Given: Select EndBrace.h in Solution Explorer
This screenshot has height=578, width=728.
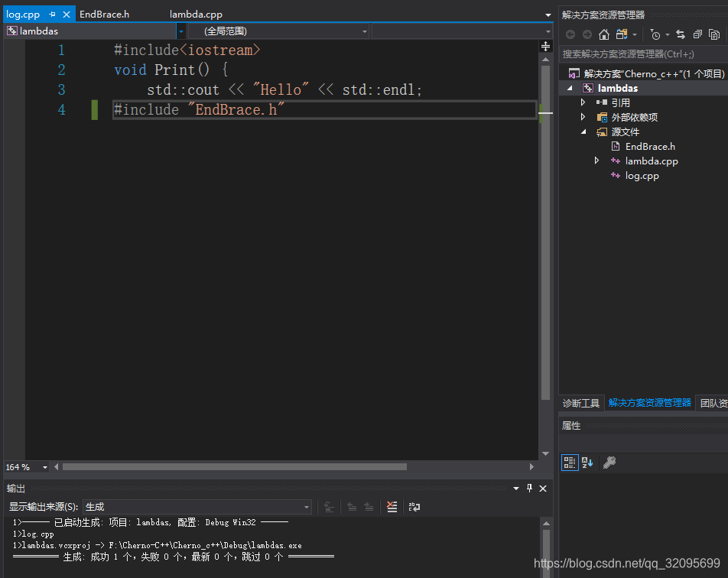Looking at the screenshot, I should (650, 146).
